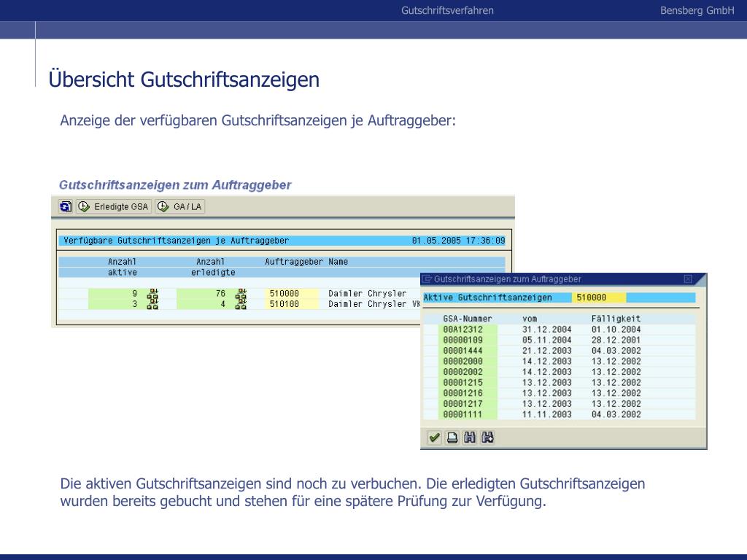Click the Bensberg GmbH label at top
The image size is (747, 560).
[x=697, y=10]
